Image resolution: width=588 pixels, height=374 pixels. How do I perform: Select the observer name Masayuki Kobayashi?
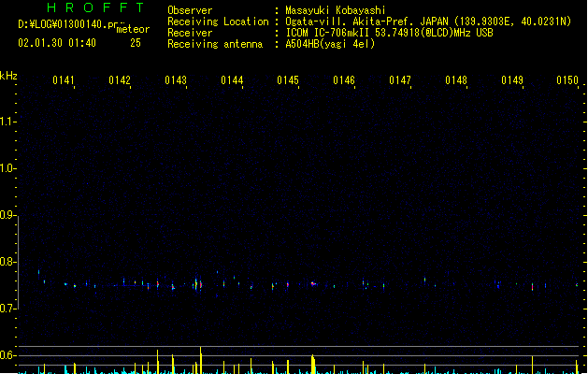pyautogui.click(x=336, y=10)
